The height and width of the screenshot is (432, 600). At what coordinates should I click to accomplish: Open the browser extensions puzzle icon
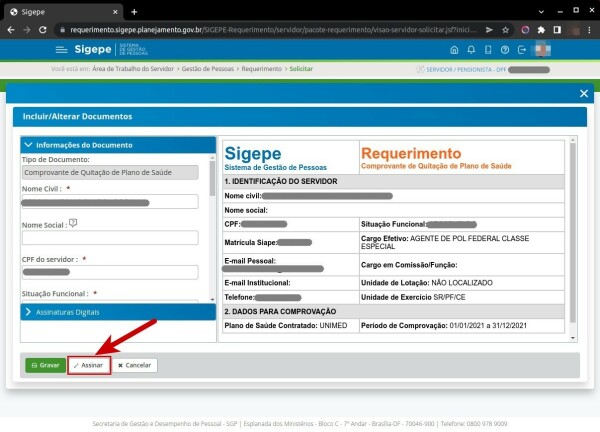point(541,30)
